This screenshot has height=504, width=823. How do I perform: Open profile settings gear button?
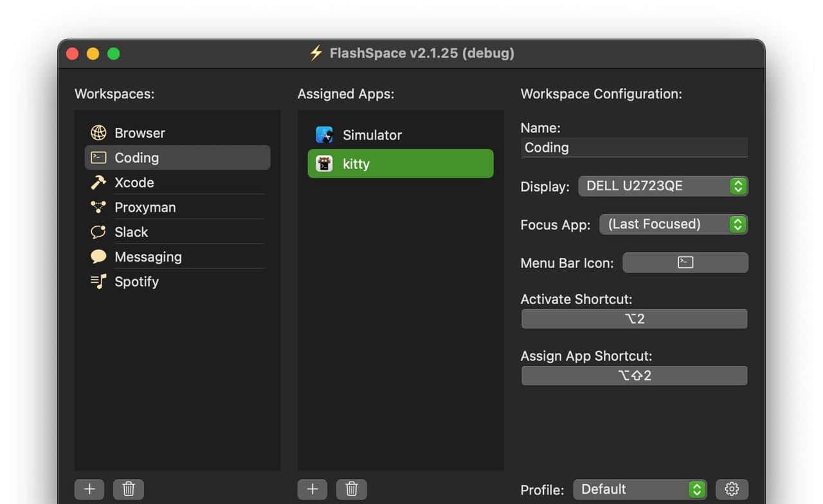tap(732, 489)
